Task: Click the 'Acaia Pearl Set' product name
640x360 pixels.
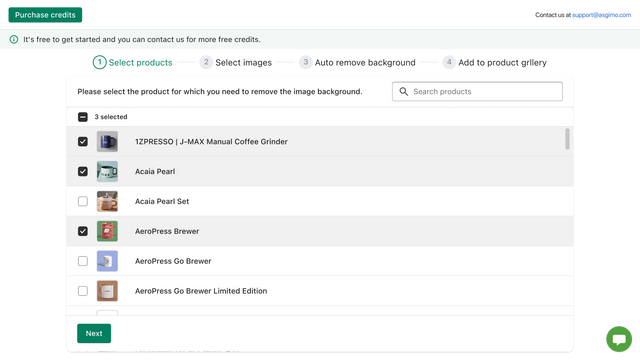Action: (x=162, y=201)
